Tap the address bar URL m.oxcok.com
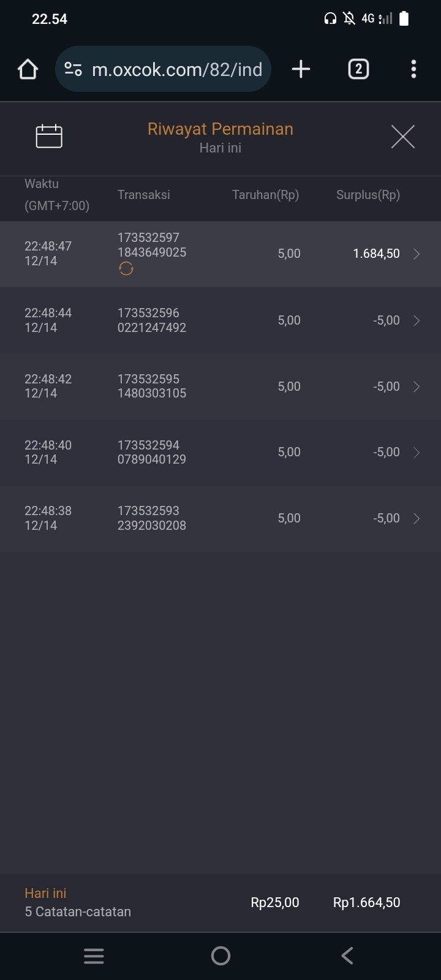441x980 pixels. coord(176,69)
